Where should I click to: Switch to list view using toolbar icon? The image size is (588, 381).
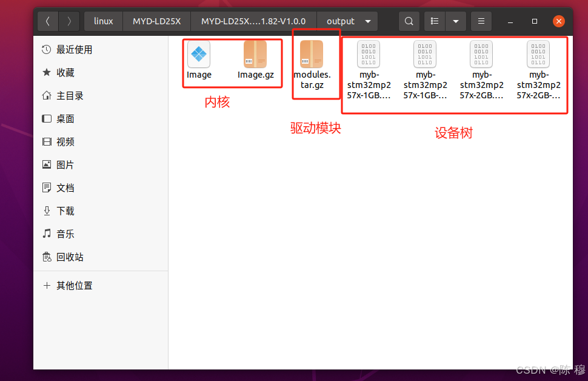tap(434, 21)
